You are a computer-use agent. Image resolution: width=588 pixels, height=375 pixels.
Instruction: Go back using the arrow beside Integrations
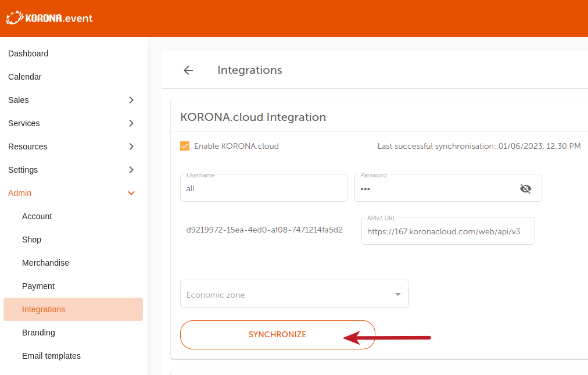188,70
